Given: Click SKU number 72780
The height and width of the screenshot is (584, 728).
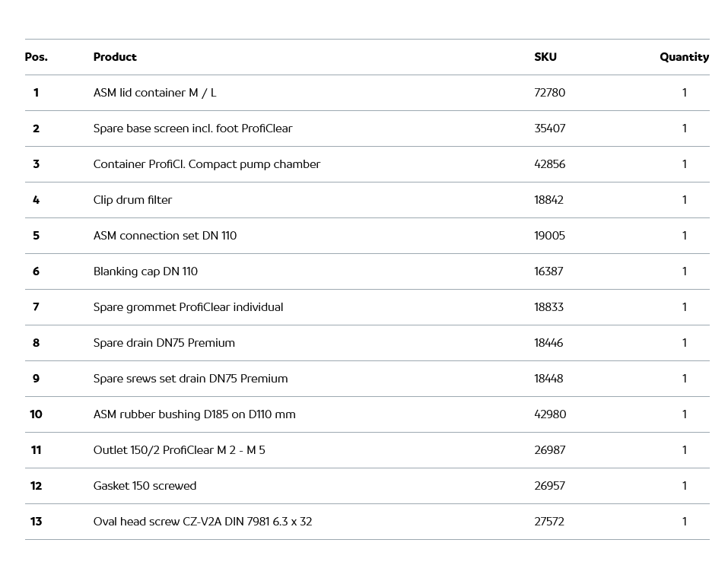Looking at the screenshot, I should pos(549,93).
